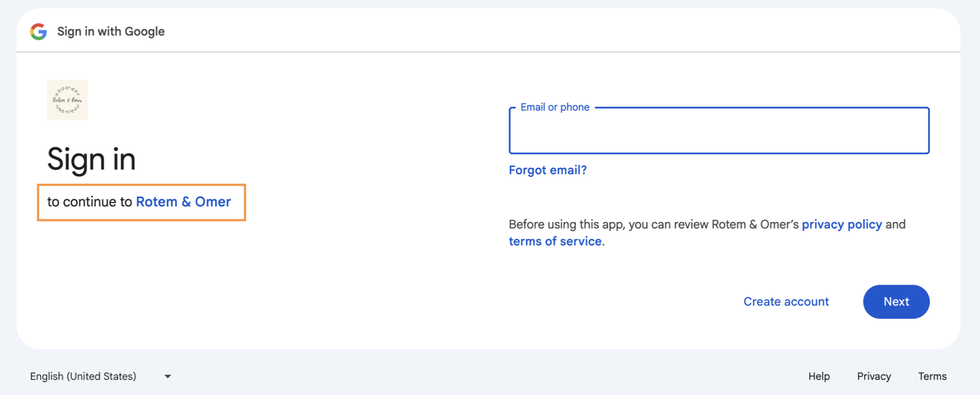Image resolution: width=980 pixels, height=395 pixels.
Task: Click the Sign in with Google header text
Action: tap(111, 31)
